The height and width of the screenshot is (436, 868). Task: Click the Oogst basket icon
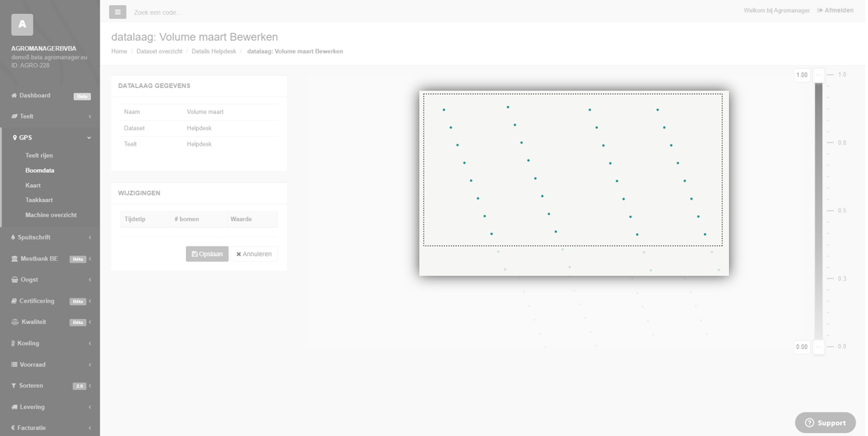pos(15,279)
